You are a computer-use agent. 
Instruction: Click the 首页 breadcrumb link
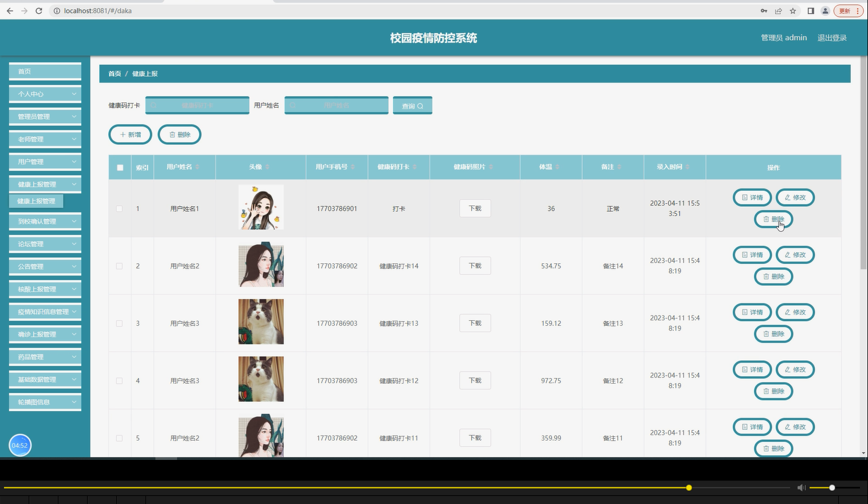pyautogui.click(x=115, y=74)
